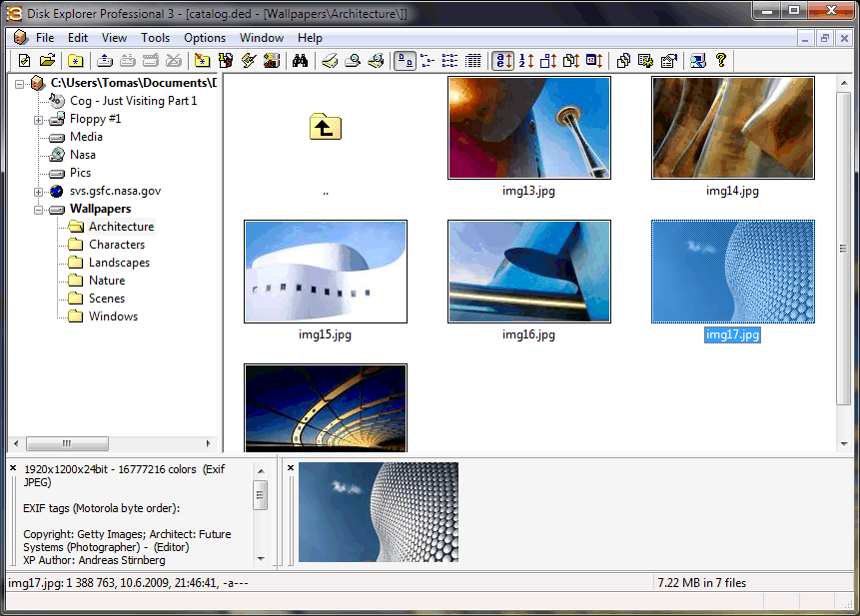Select the Landscapes folder in tree
Image resolution: width=860 pixels, height=616 pixels.
point(119,263)
